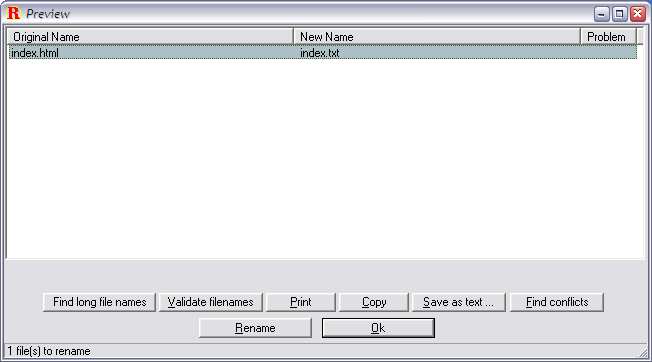The width and height of the screenshot is (652, 362).
Task: Click the Problem column header
Action: (608, 37)
